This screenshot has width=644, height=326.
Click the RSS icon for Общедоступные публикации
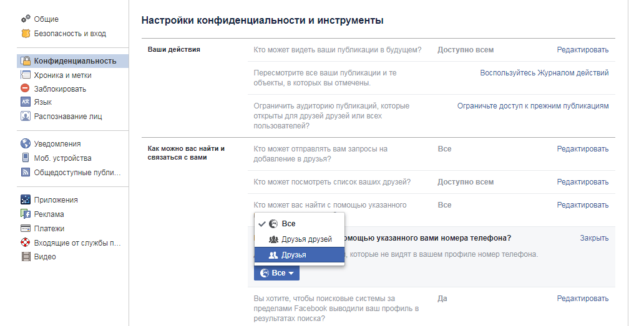pyautogui.click(x=26, y=172)
